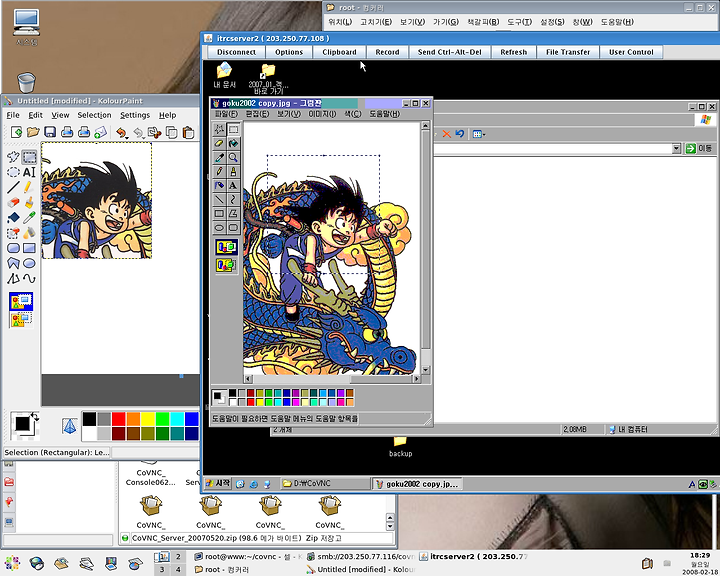Enable KolourPaint opaque selection mode

(x=21, y=302)
